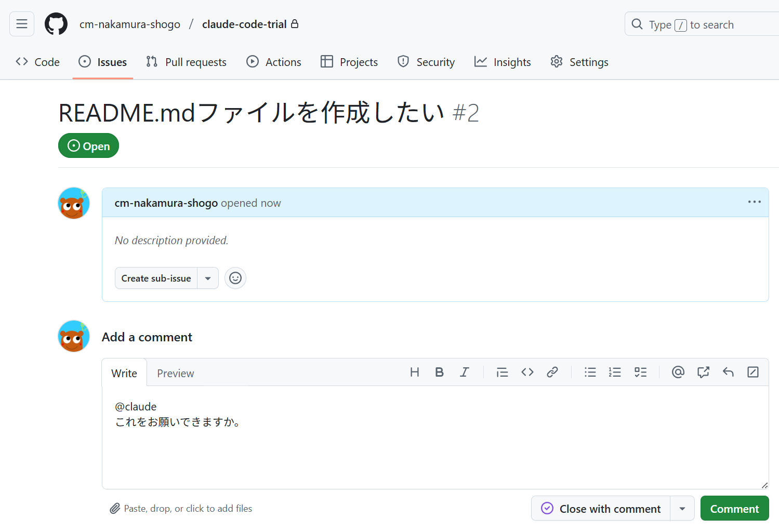Go to GitHub home via Octocat logo

click(56, 24)
